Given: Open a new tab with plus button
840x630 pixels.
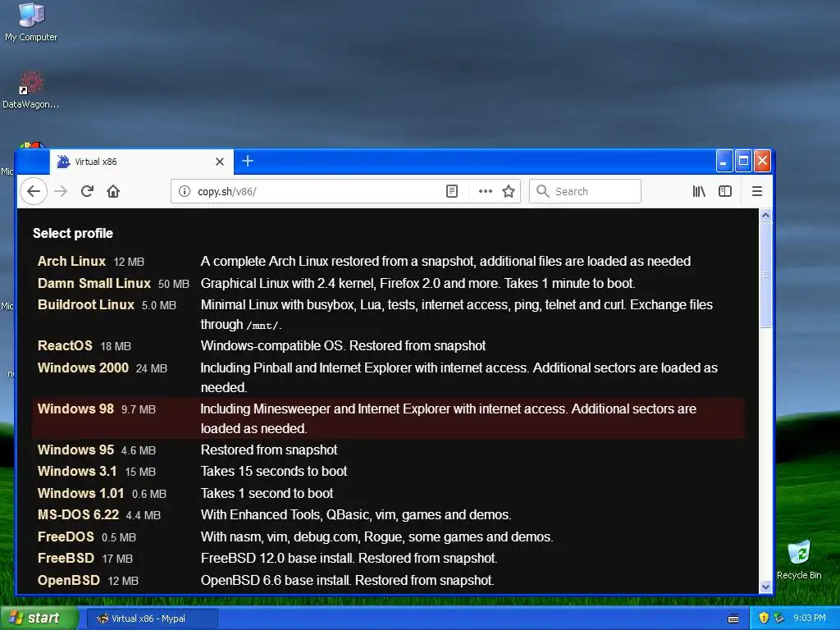Looking at the screenshot, I should (248, 161).
